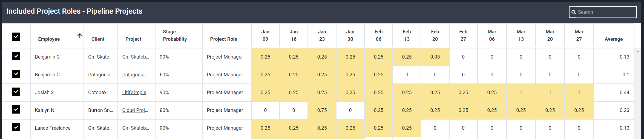Uncheck the Benjamin C Patagonia row checkbox
This screenshot has height=139, width=644.
16,74
